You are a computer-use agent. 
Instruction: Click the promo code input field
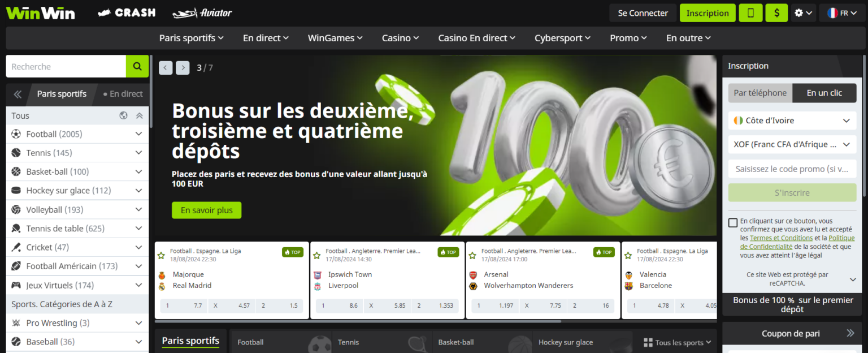[x=792, y=168]
